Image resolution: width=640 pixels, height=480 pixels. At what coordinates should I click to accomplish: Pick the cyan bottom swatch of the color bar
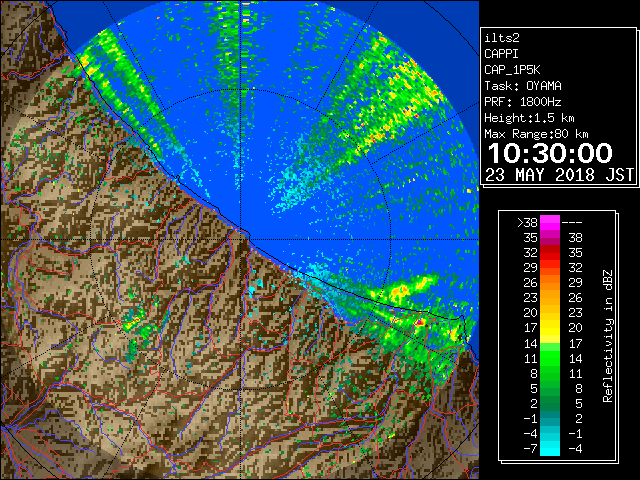pos(550,449)
